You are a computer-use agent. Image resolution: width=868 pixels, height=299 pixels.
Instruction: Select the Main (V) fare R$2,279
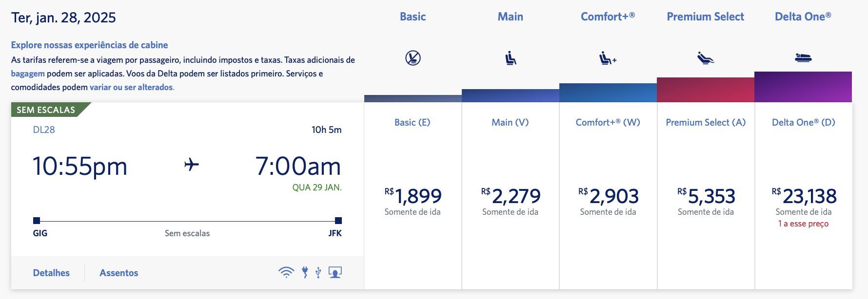click(x=511, y=196)
